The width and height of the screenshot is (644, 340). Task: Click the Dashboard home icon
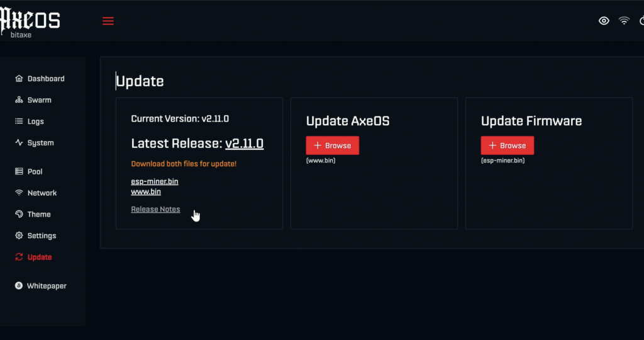pyautogui.click(x=19, y=78)
